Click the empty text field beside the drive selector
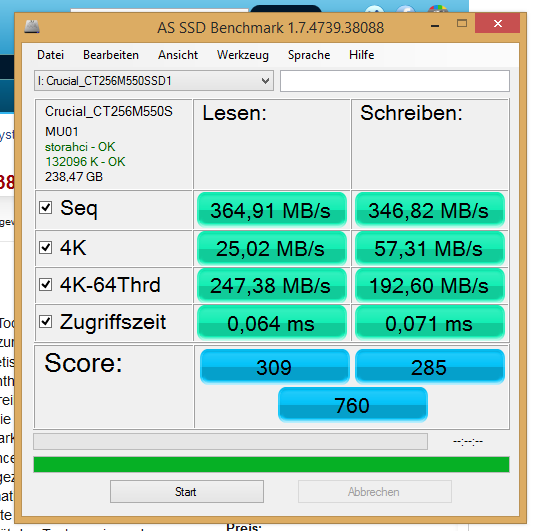The image size is (546, 531). (x=395, y=81)
